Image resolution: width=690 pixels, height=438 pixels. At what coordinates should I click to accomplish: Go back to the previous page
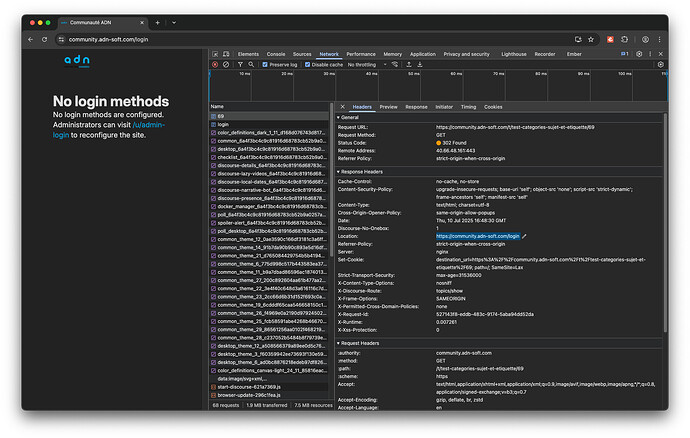[x=30, y=40]
